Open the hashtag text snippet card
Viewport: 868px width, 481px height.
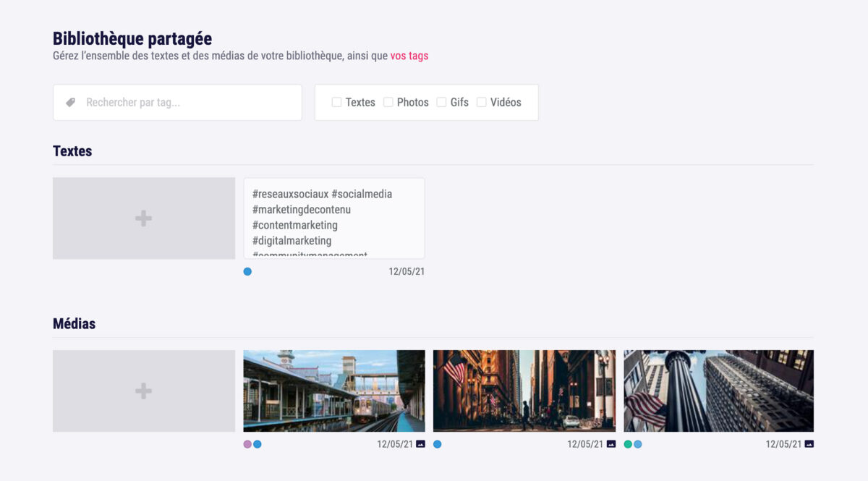coord(333,218)
